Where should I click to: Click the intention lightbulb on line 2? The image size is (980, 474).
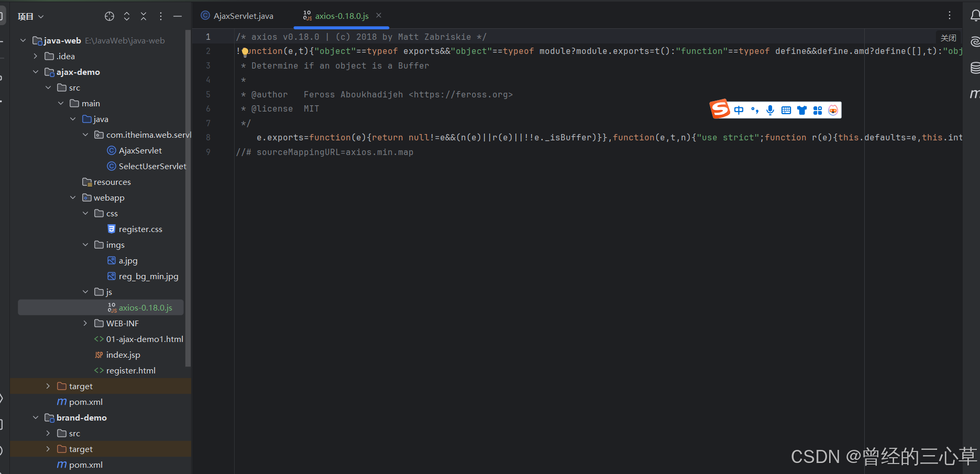[x=245, y=52]
